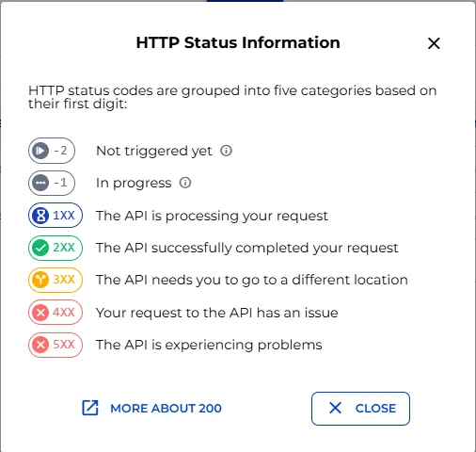Click the Not triggered yet label
The width and height of the screenshot is (476, 452).
[154, 151]
